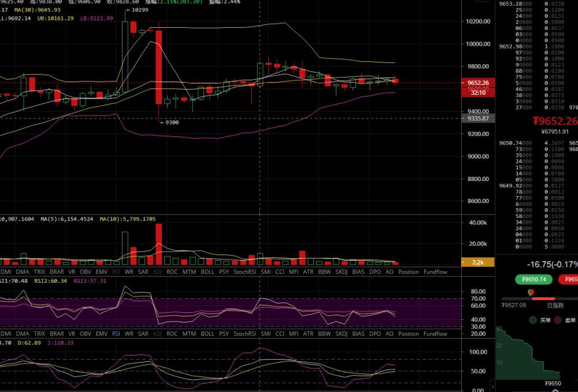
Task: Switch to Fundflow in the row above RSI chart
Action: coord(435,271)
